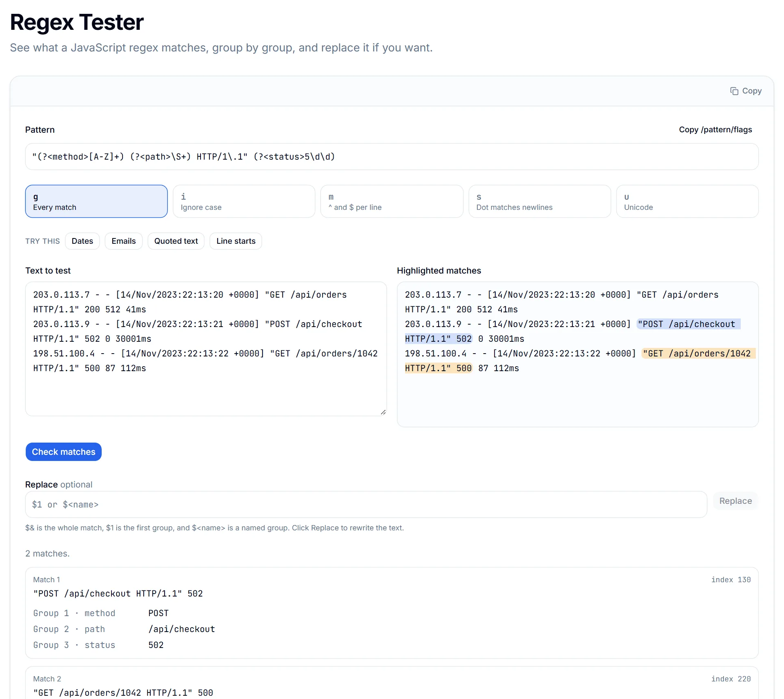The width and height of the screenshot is (784, 699).
Task: Enable the m multiline per-line flag
Action: pyautogui.click(x=392, y=201)
